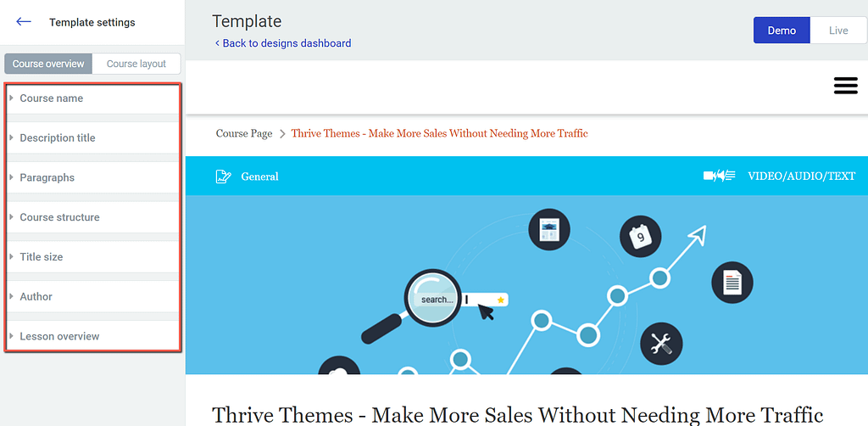The height and width of the screenshot is (426, 868).
Task: Open the hamburger menu icon
Action: coord(845,86)
